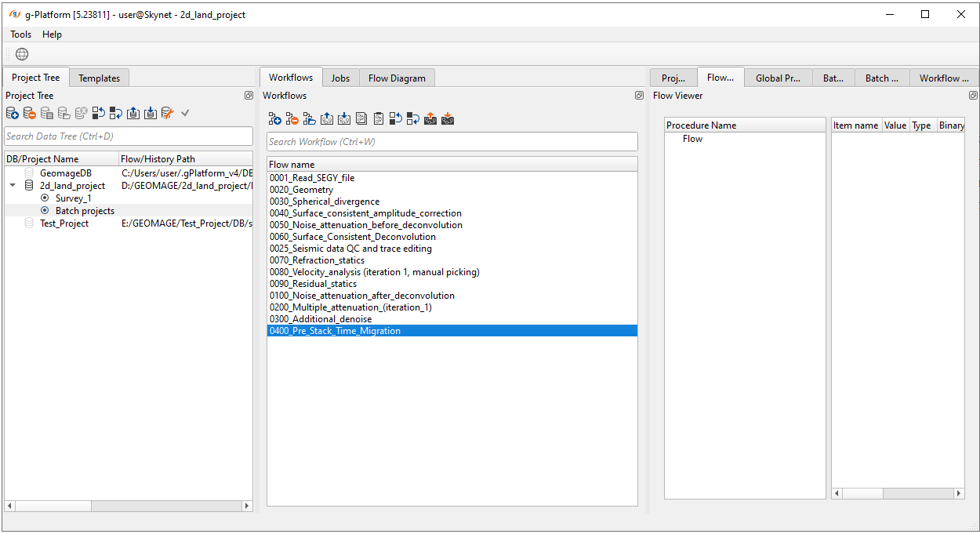
Task: Collapse the 2d_land_project tree node
Action: coord(13,186)
